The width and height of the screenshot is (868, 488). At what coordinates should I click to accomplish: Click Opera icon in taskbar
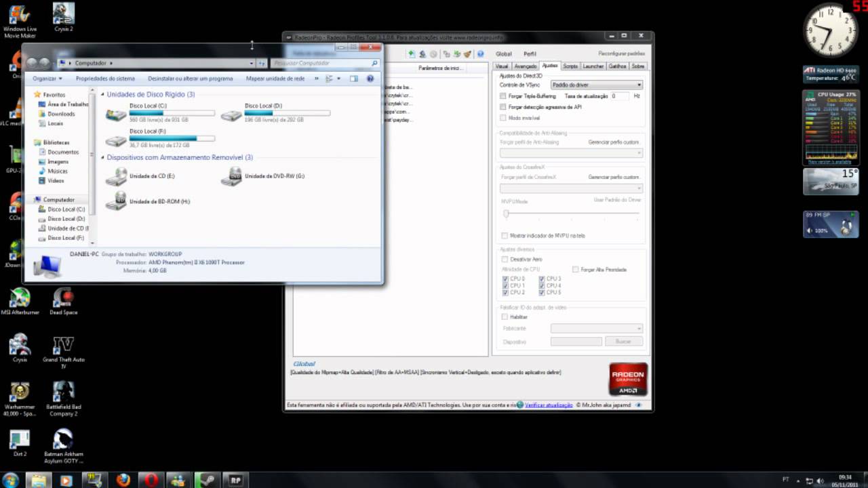[151, 480]
